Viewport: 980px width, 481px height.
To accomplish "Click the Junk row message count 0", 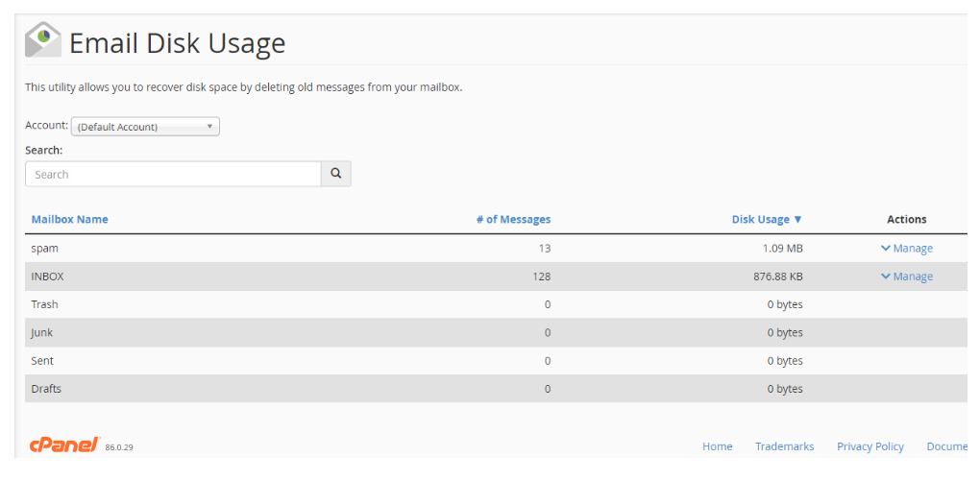I will click(x=548, y=332).
